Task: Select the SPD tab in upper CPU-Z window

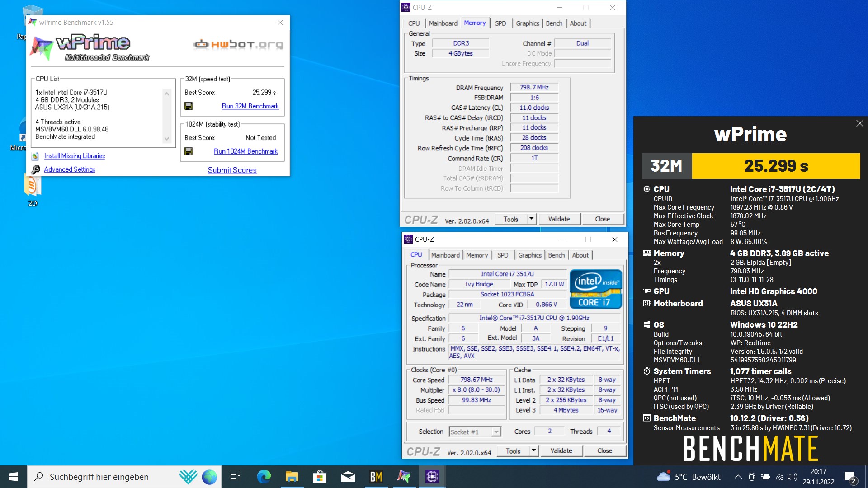Action: pos(500,23)
